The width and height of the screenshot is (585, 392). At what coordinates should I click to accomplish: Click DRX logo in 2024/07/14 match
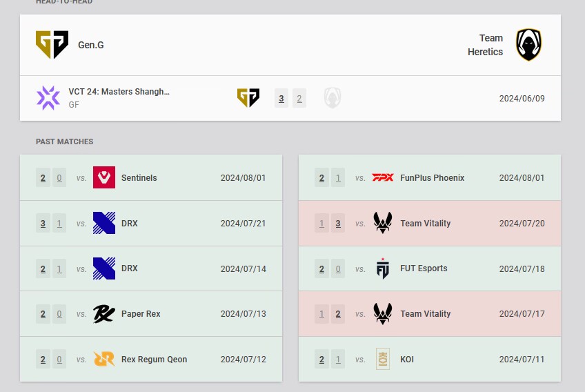[x=104, y=268]
